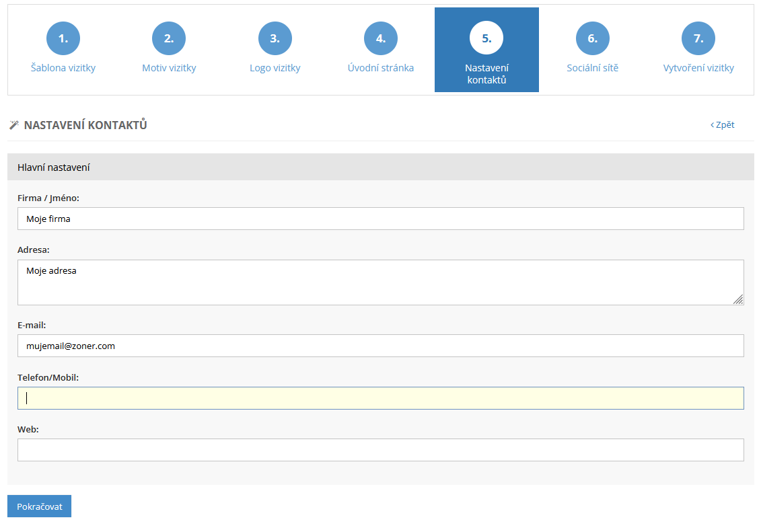Open the Vytvoření vizitky step label
This screenshot has height=532, width=759.
pyautogui.click(x=698, y=68)
